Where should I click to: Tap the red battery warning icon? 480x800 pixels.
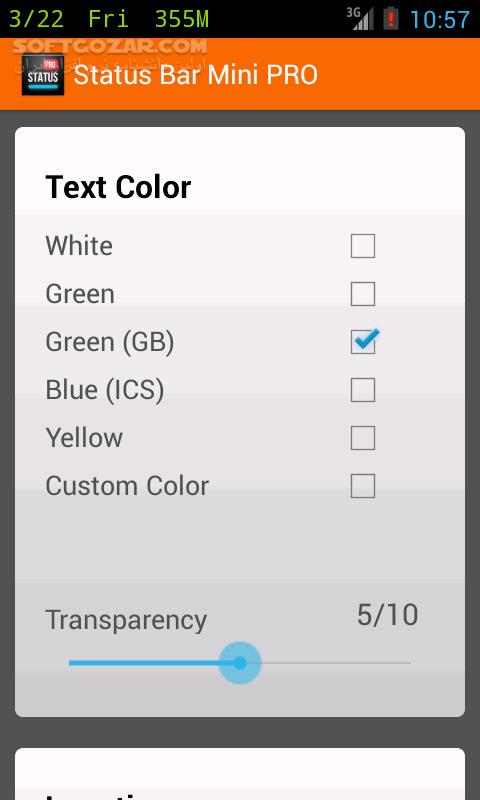click(391, 19)
